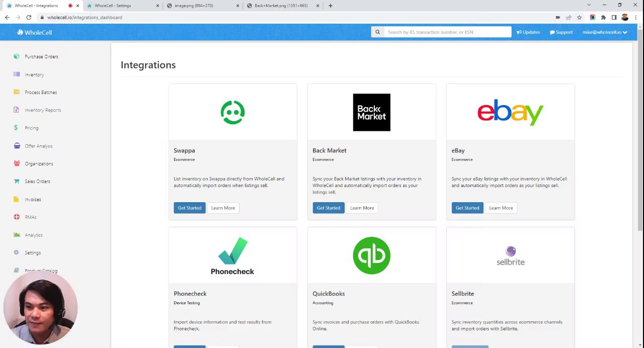The width and height of the screenshot is (644, 348).
Task: Click the Offer Analysis basket icon
Action: click(x=17, y=146)
